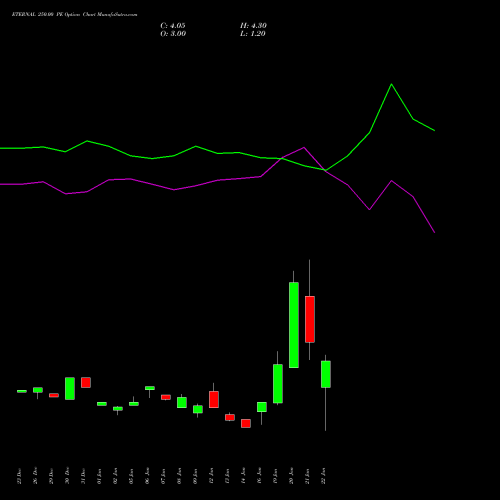500x500 pixels.
Task: Select the red candle above 14 Jan
Action: pos(246,423)
